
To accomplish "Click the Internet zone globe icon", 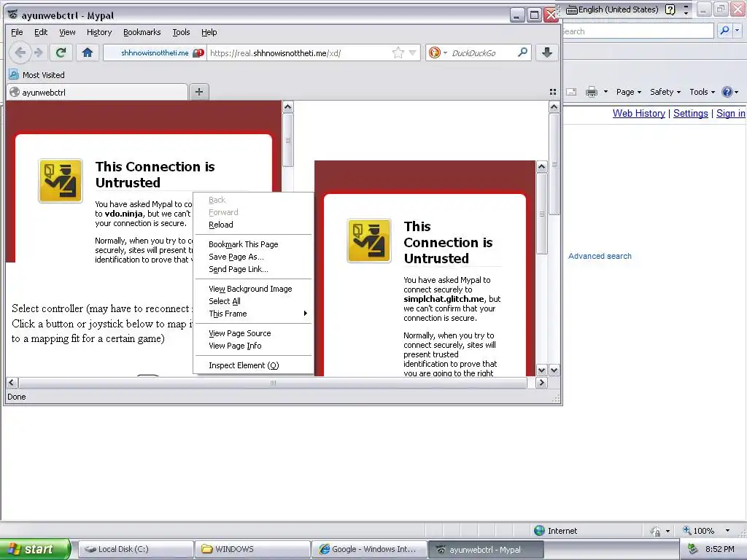I will (x=539, y=531).
